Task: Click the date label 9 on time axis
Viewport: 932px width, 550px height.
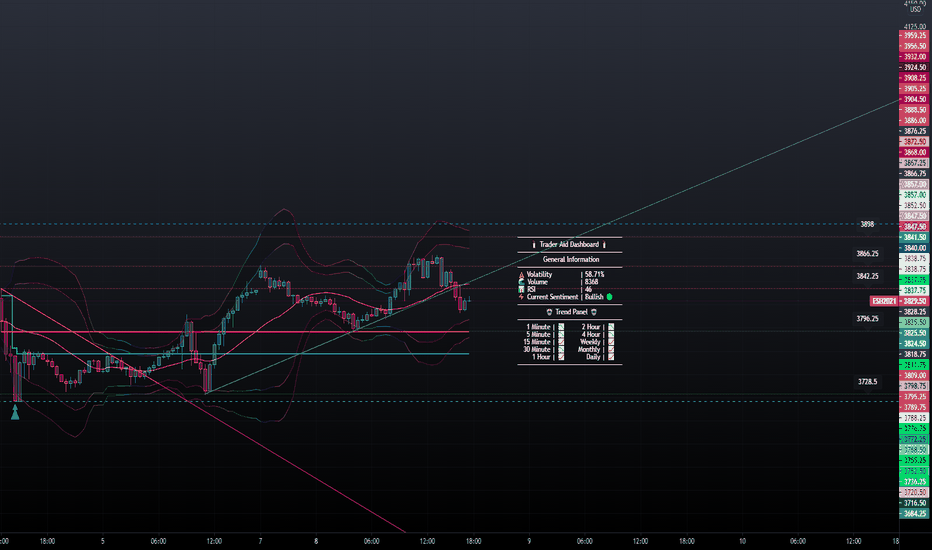Action: (x=529, y=542)
